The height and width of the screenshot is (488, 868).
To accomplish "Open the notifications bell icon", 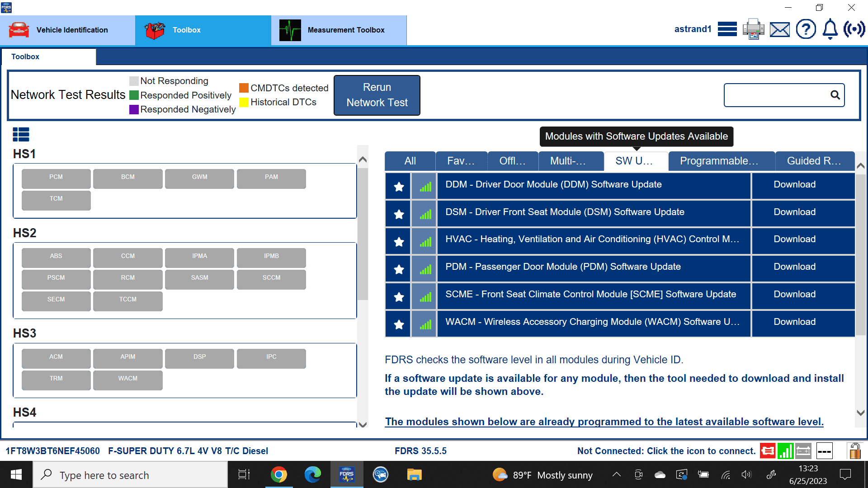I will coord(830,29).
